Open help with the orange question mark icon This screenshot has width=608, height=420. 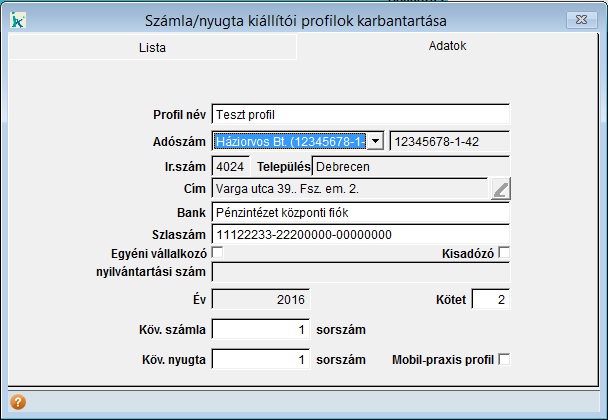pos(18,403)
